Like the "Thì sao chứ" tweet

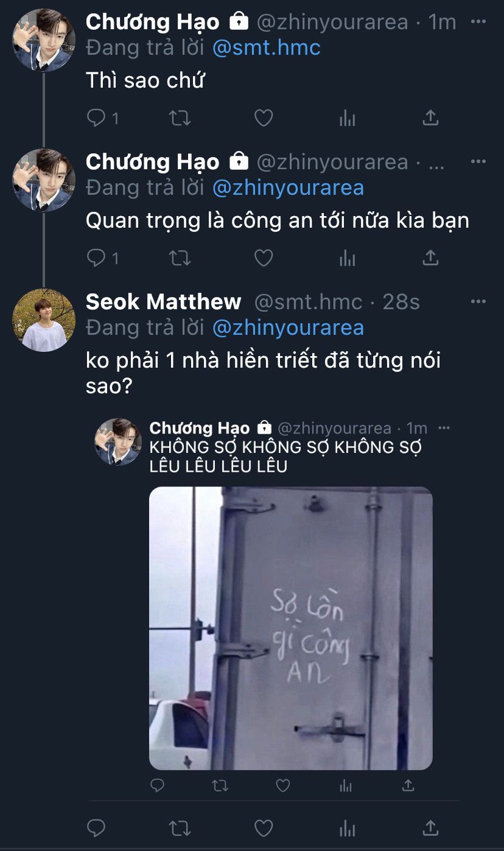[263, 118]
